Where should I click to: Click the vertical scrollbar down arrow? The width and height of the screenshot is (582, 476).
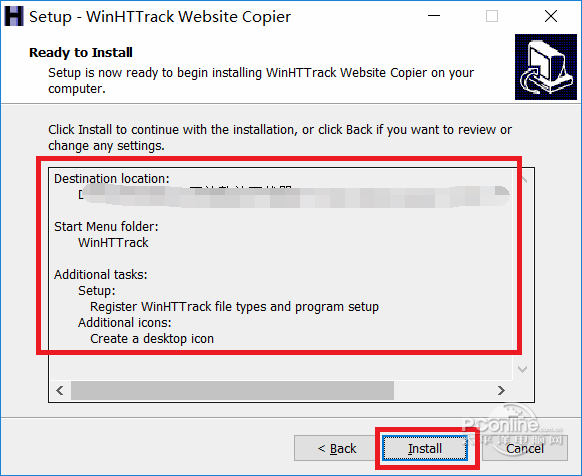point(523,369)
